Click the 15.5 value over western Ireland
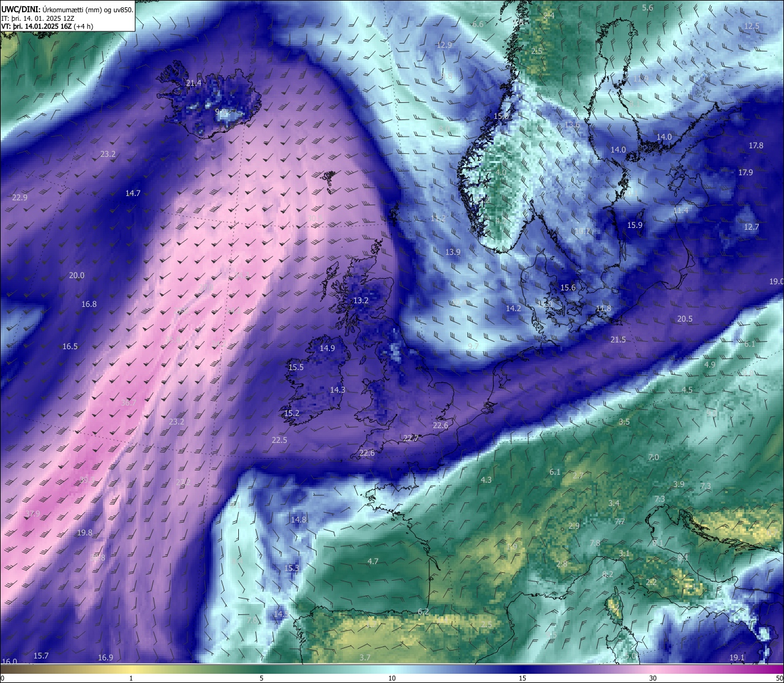Screen dimensions: 784x683 tap(296, 368)
